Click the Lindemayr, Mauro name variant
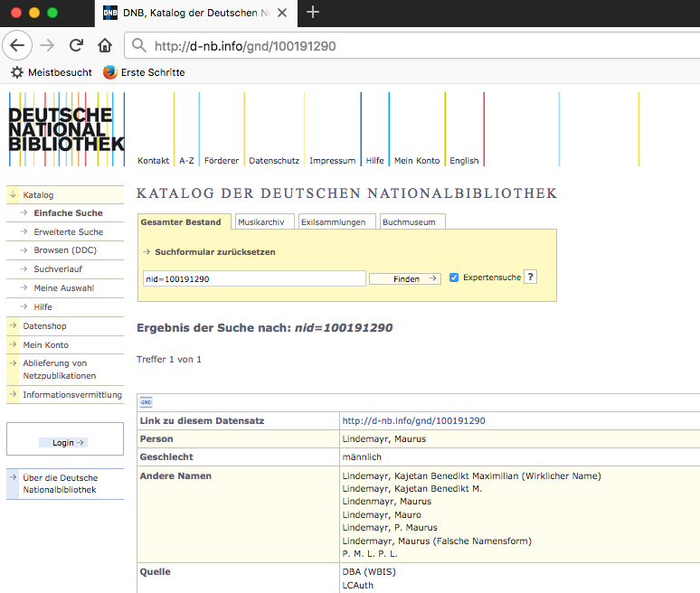 click(x=382, y=515)
